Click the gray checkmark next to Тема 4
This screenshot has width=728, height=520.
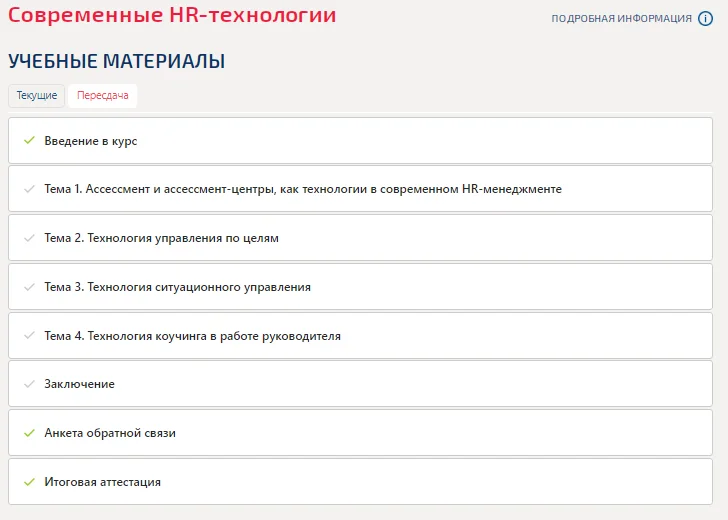(29, 335)
